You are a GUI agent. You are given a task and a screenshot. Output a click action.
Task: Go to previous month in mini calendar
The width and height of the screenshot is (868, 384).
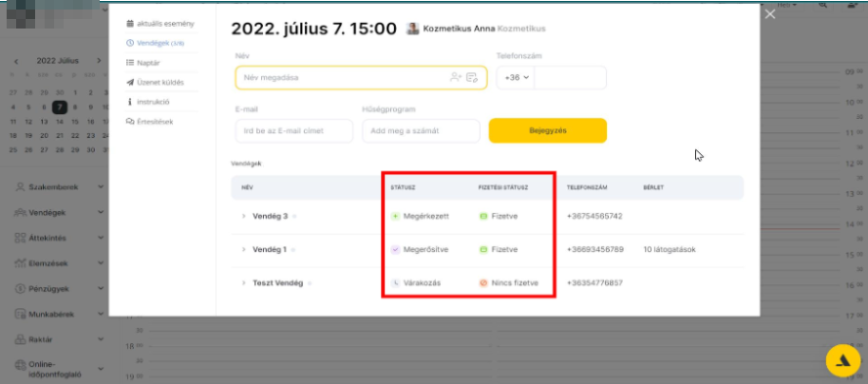pyautogui.click(x=16, y=61)
